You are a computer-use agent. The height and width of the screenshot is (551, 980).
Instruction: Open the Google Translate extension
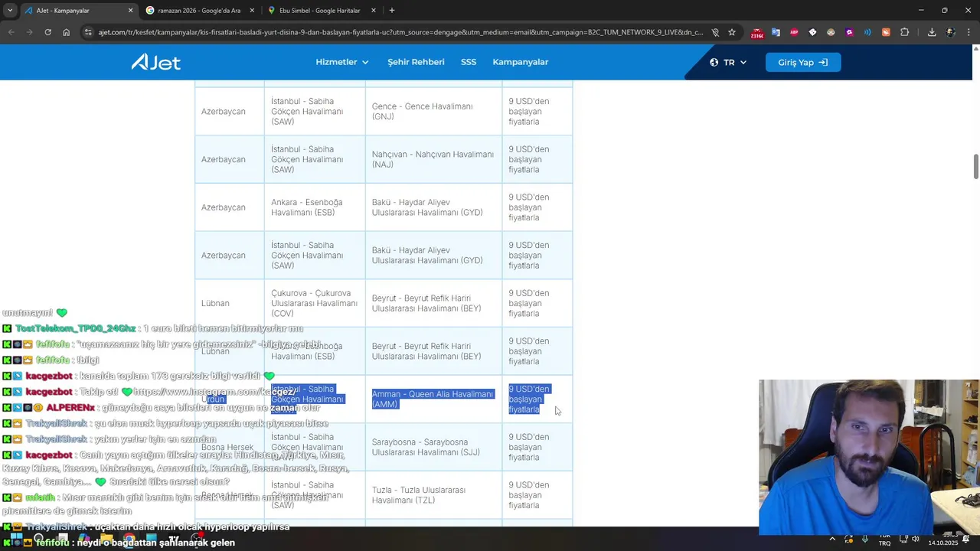(x=776, y=32)
